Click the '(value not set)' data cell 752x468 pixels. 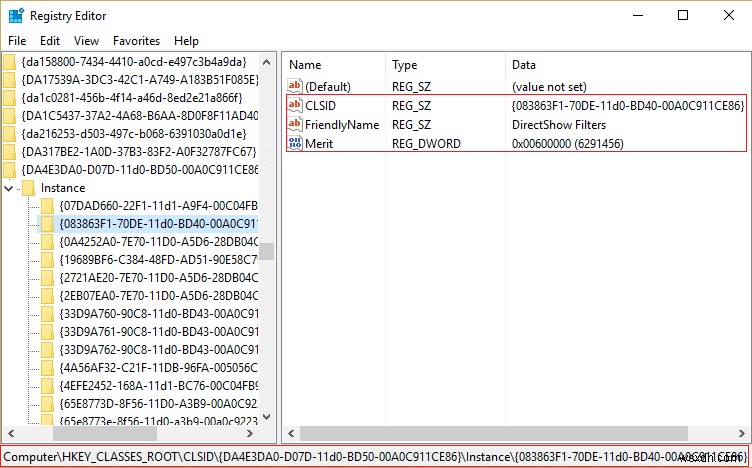click(549, 87)
